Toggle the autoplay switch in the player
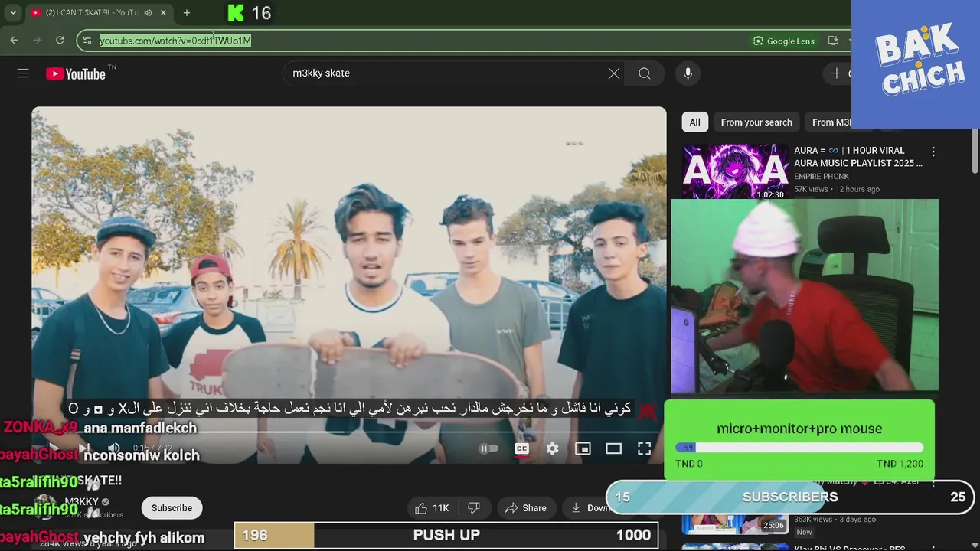This screenshot has width=980, height=551. (x=488, y=448)
